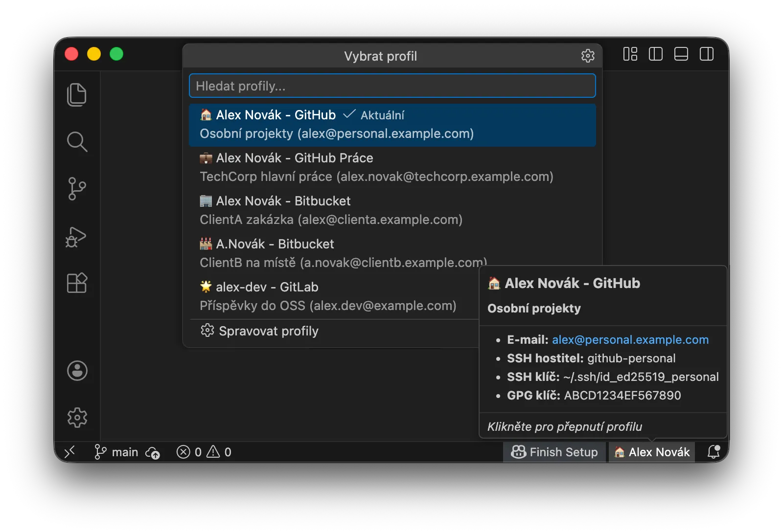Click the SSH klíč id_ed25519_personal line
The width and height of the screenshot is (783, 532).
613,377
